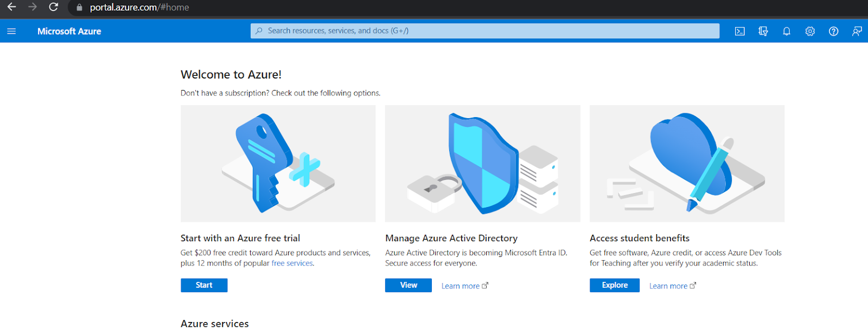Viewport: 868px width, 335px height.
Task: Open the portal hamburger menu
Action: (11, 31)
